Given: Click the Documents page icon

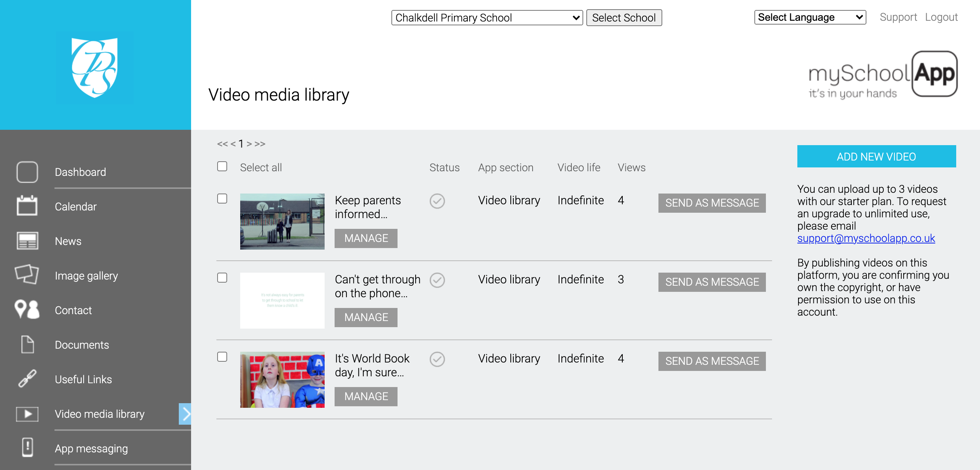Looking at the screenshot, I should click(27, 344).
